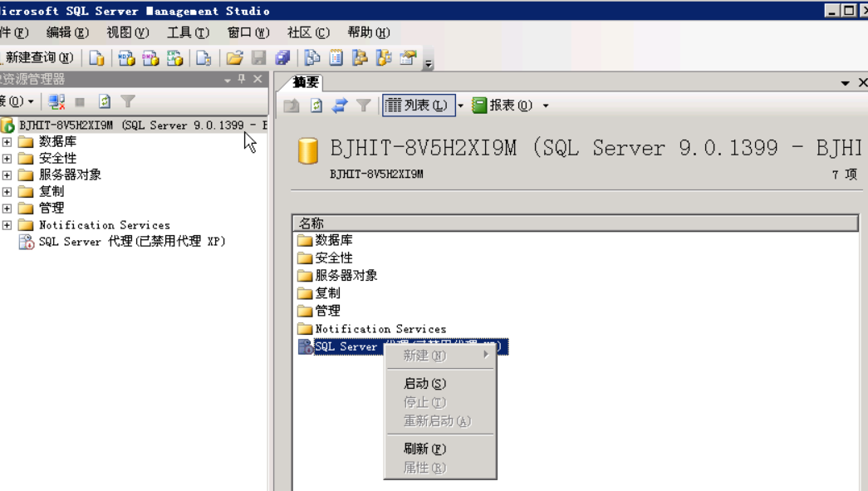Select SQL Server 代理 node in Object Explorer tree
This screenshot has width=868, height=491.
point(132,242)
